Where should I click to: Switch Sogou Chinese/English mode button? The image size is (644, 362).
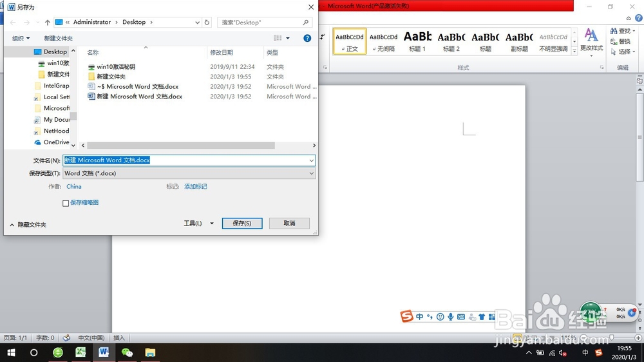click(419, 317)
